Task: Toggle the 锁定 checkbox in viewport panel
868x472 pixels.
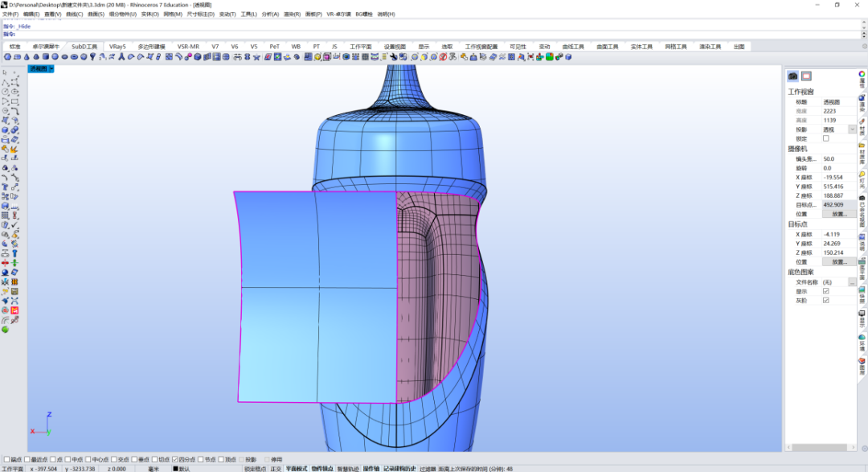Action: [826, 138]
